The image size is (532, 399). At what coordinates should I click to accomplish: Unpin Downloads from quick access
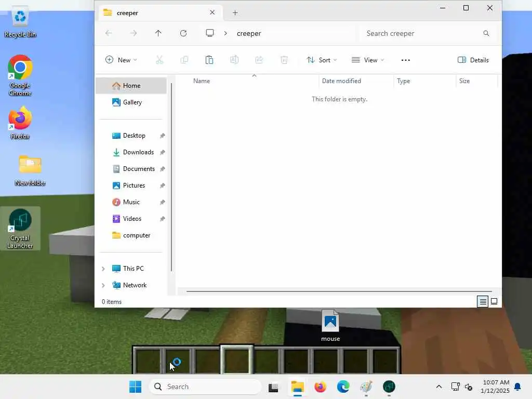click(x=163, y=152)
